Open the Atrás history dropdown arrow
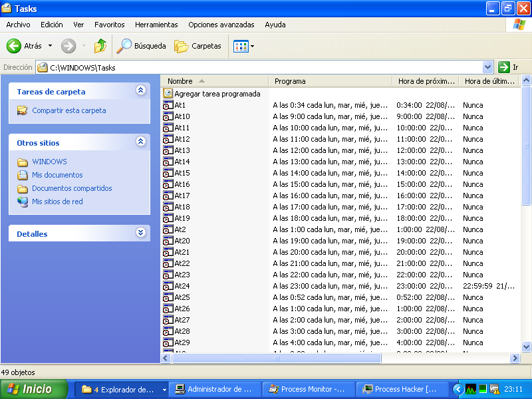Screen dimensions: 532x399 50,46
